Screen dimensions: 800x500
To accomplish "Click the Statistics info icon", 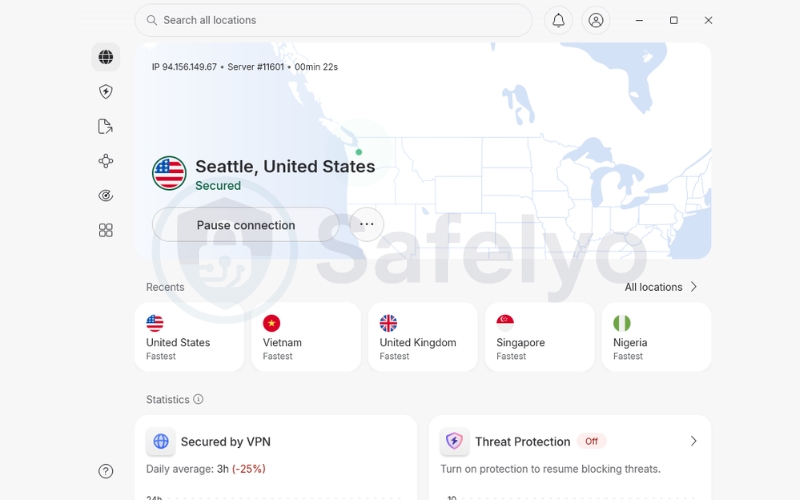I will 198,399.
